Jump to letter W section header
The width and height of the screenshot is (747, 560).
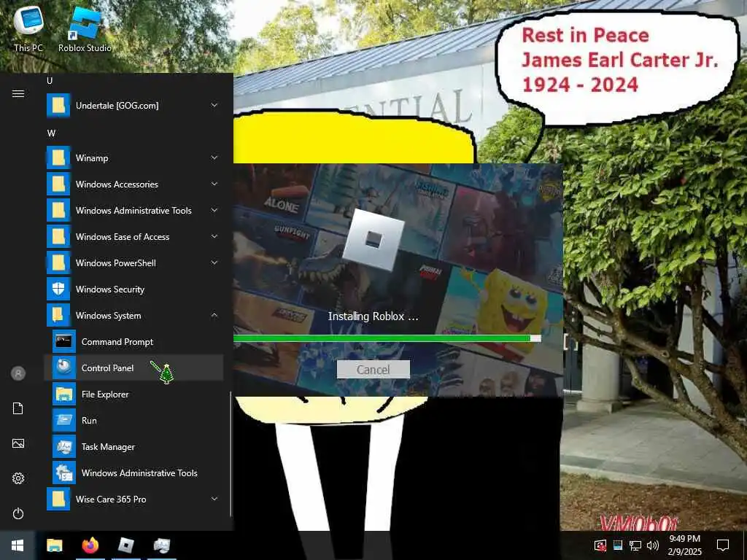[x=51, y=133]
